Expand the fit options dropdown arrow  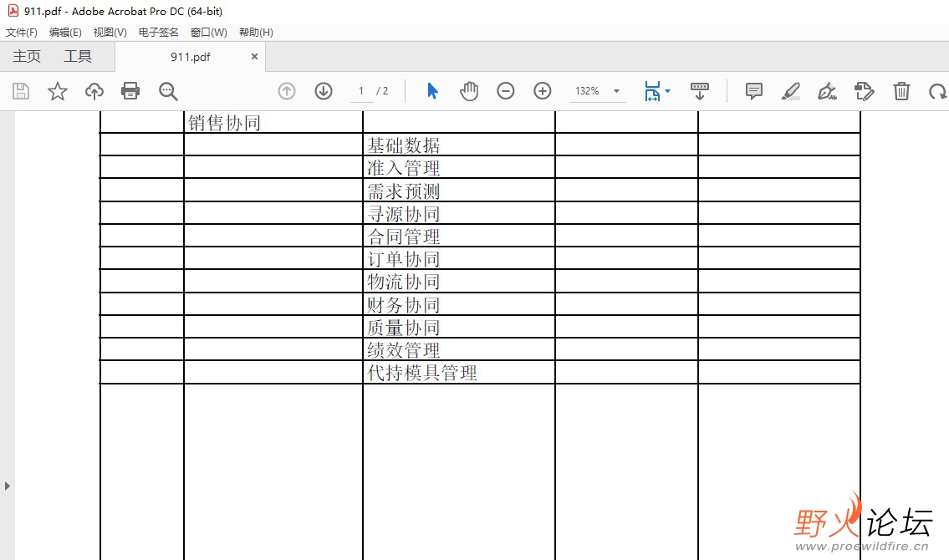click(666, 91)
